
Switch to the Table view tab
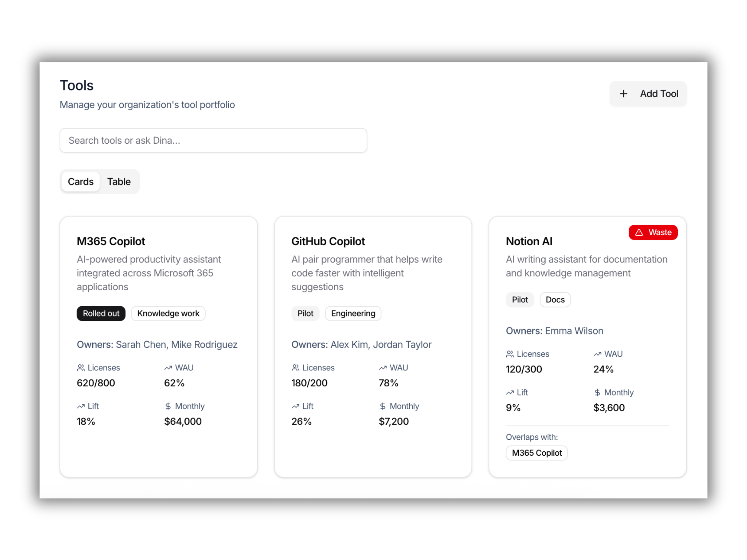(x=119, y=182)
